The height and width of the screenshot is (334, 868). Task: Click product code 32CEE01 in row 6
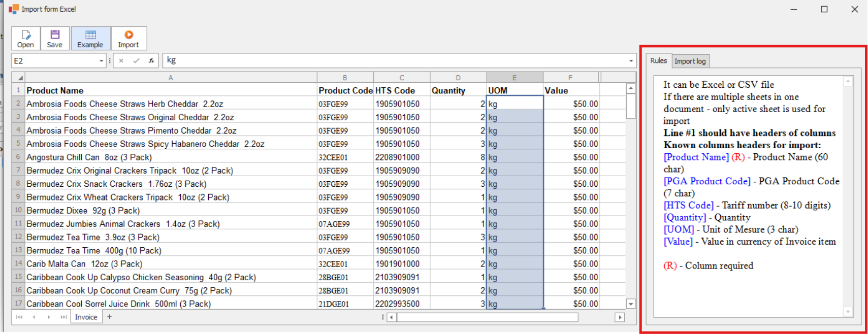click(345, 157)
